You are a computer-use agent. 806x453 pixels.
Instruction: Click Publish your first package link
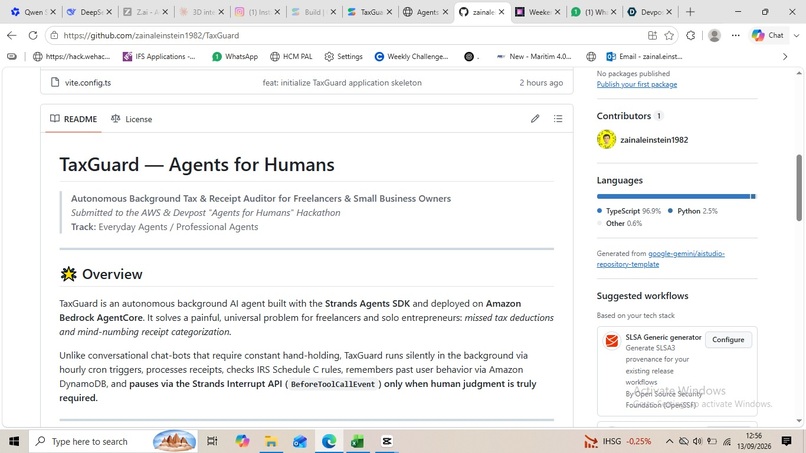[x=636, y=84]
